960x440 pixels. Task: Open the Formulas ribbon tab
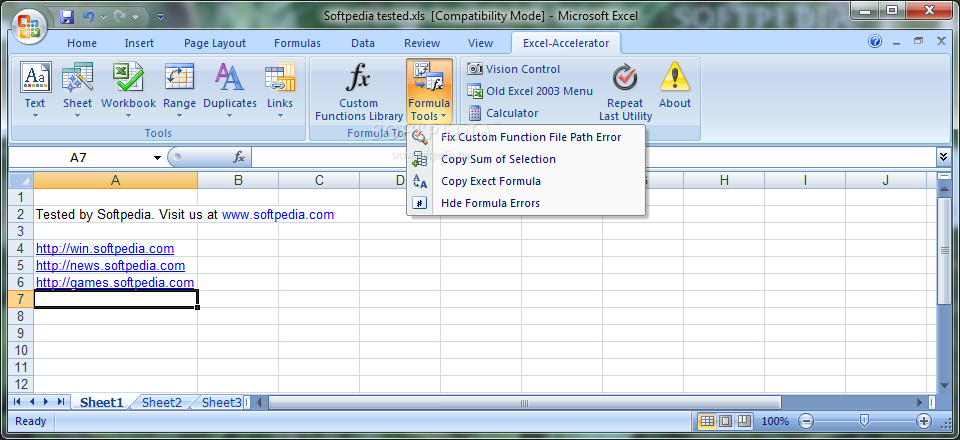click(298, 43)
